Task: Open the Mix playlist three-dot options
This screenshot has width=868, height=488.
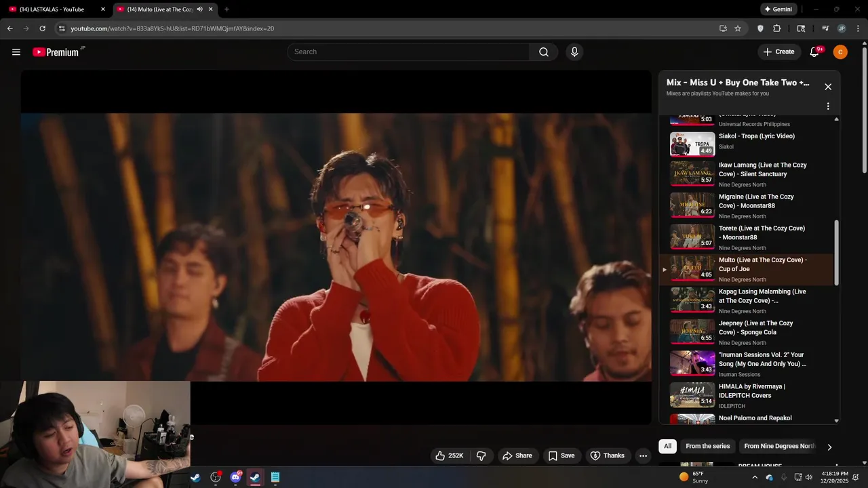Action: (x=828, y=106)
